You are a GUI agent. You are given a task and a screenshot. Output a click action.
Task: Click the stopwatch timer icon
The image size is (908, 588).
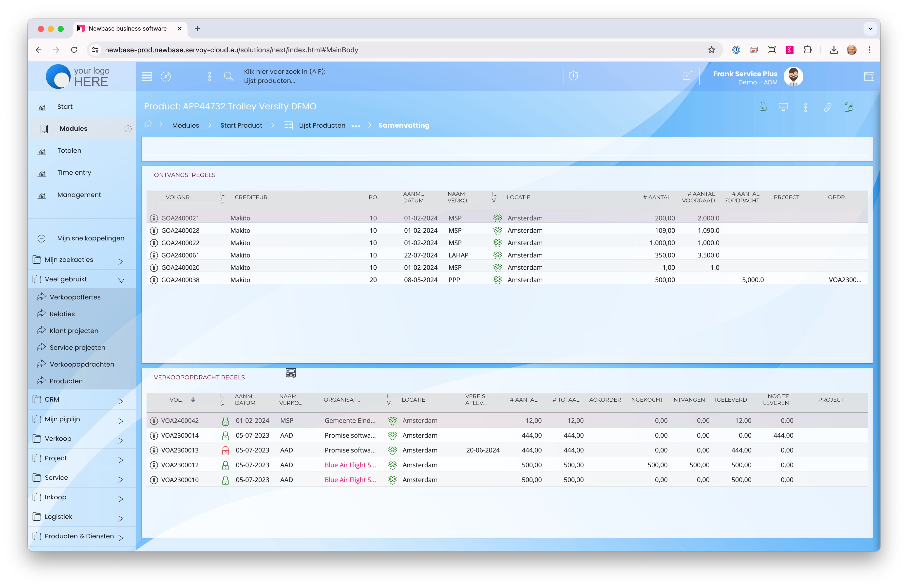573,76
